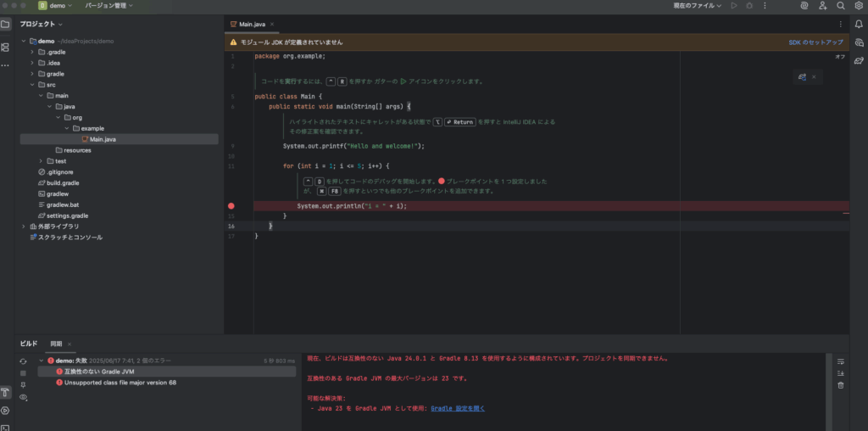Viewport: 868px width, 431px height.
Task: Open the Structure tool window icon
Action: [x=5, y=48]
